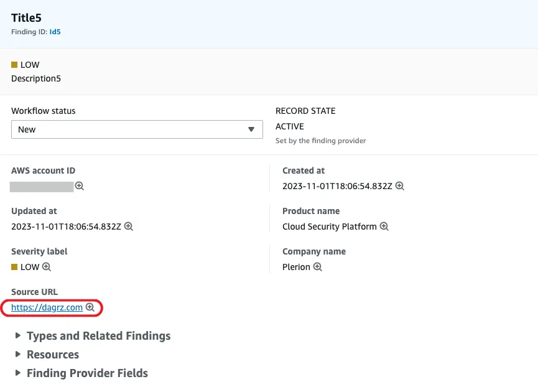Screen dimensions: 538x392
Task: Click the color square under Severity label
Action: 14,267
